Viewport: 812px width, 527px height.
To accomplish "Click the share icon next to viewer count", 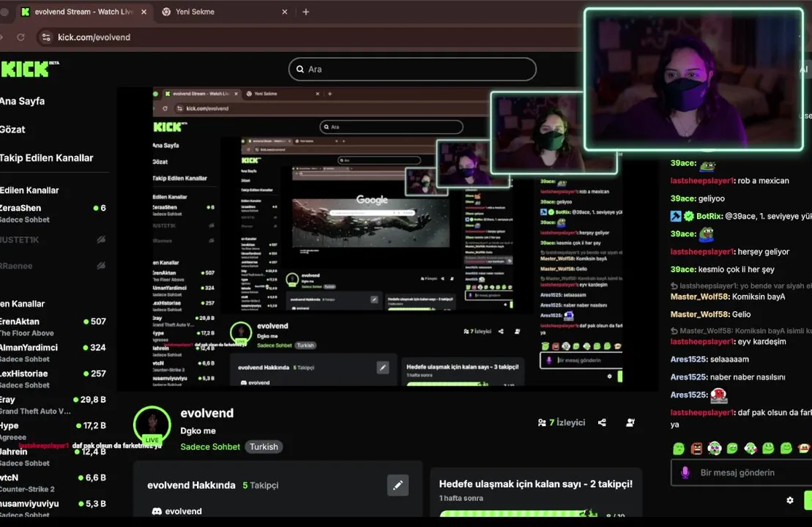I will [602, 422].
